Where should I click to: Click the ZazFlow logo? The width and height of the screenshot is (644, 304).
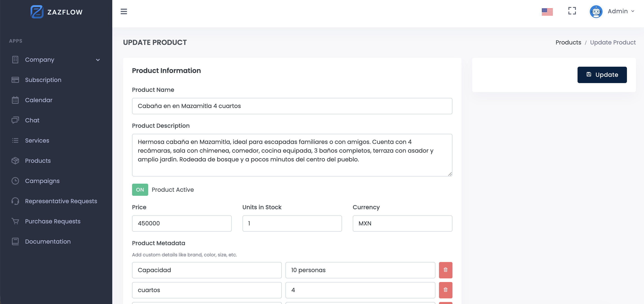click(56, 12)
